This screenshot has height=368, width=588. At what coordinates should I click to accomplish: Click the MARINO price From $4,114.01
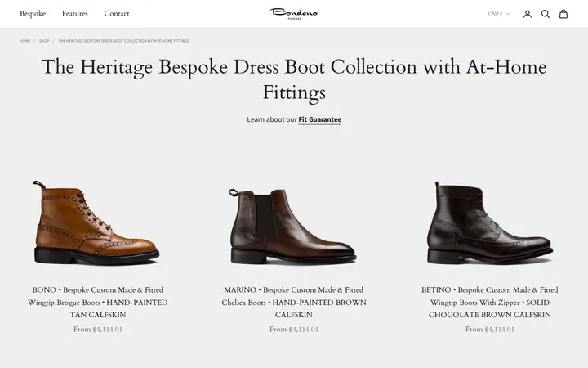coord(294,330)
